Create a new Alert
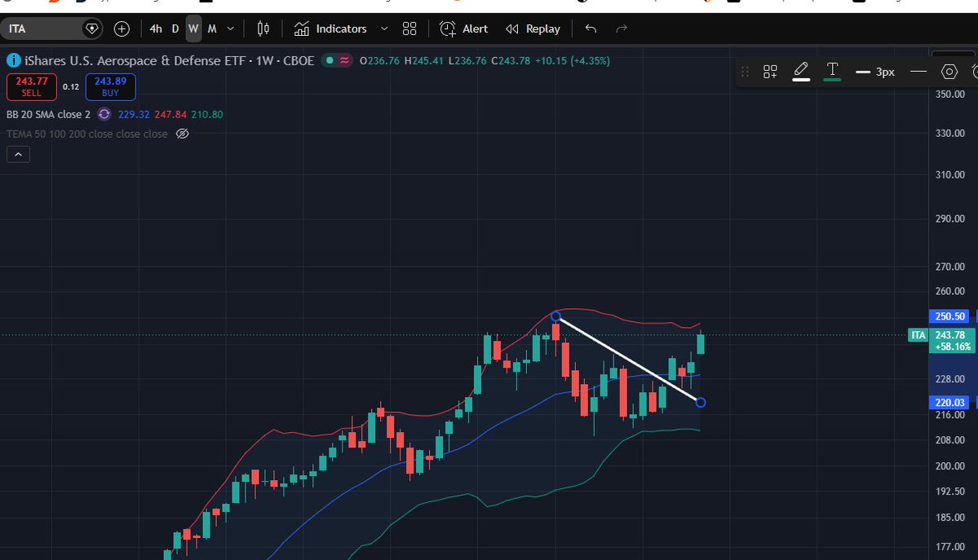 (464, 29)
